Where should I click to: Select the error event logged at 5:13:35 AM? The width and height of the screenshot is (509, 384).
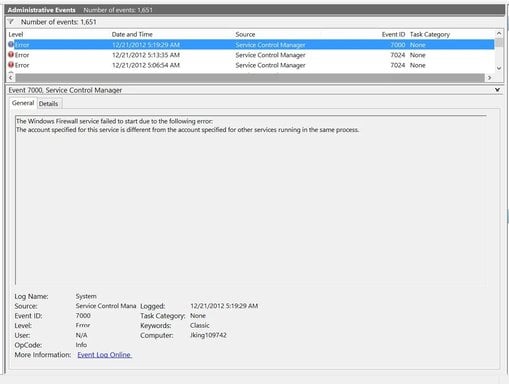click(251, 55)
